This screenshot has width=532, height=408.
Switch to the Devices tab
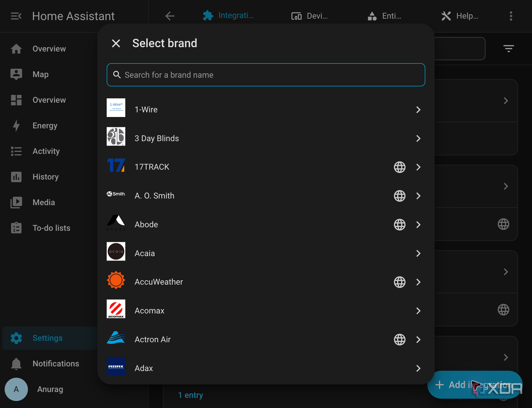tap(309, 16)
